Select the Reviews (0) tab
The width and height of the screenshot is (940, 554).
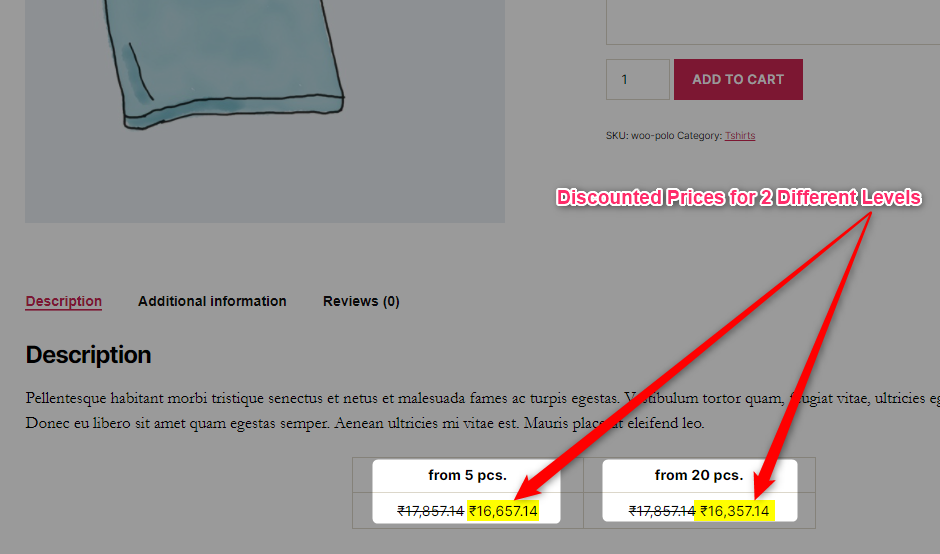pos(361,301)
